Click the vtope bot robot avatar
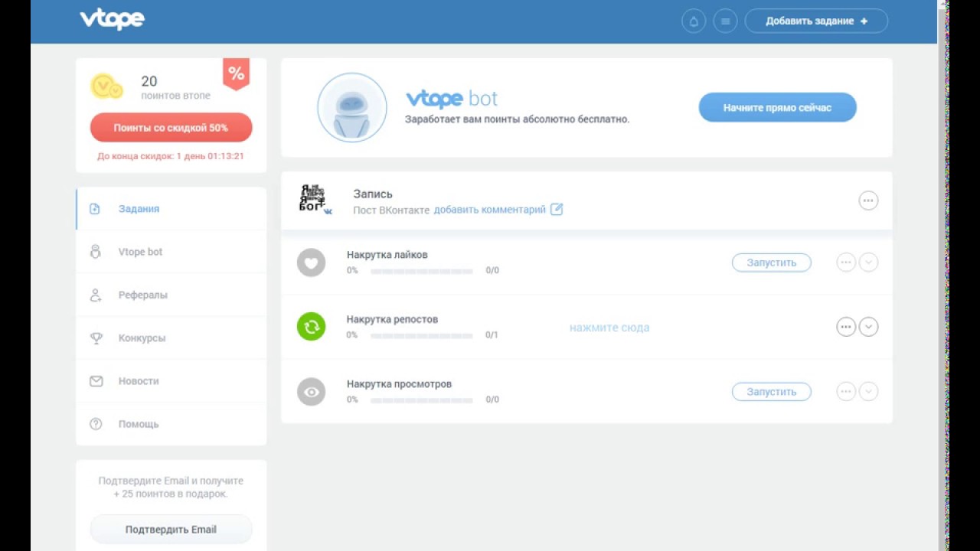 click(352, 108)
